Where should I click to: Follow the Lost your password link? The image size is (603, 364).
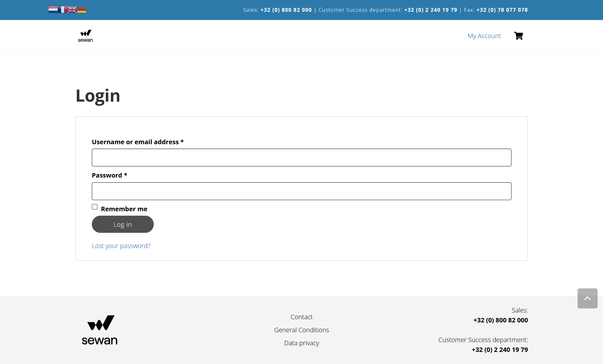[x=121, y=246]
